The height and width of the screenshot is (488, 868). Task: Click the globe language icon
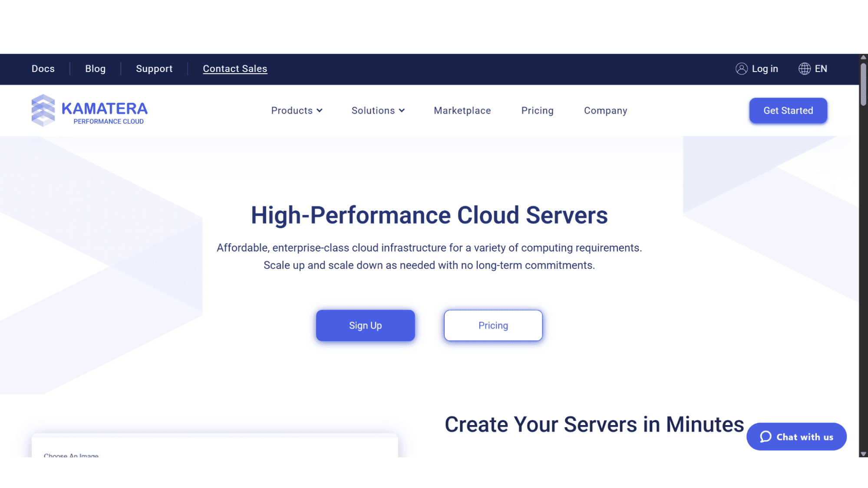pos(804,69)
